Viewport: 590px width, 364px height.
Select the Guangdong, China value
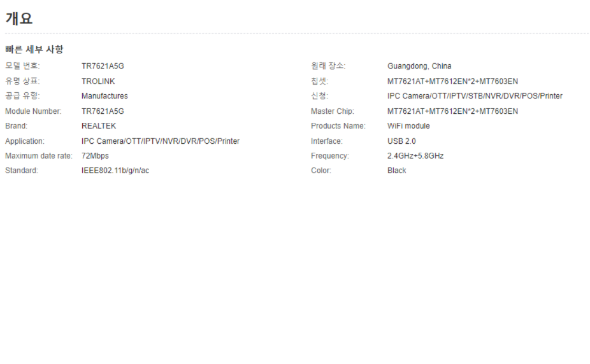(419, 66)
